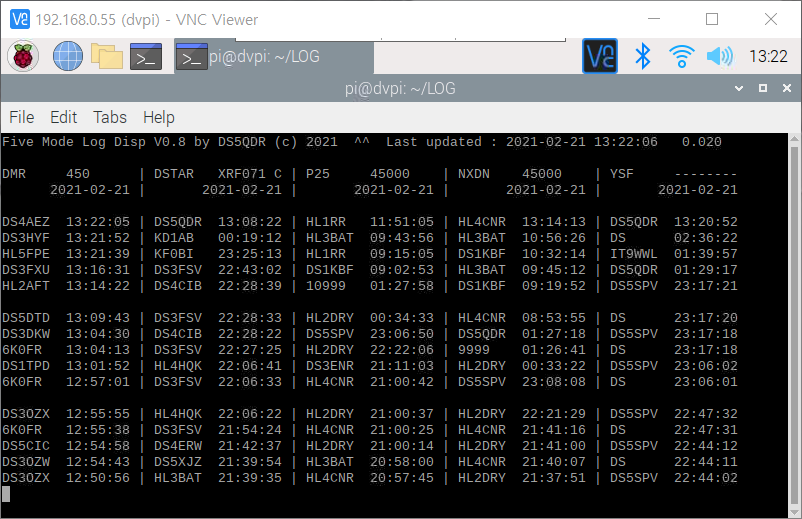802x519 pixels.
Task: Click the time 13:20:52 in YSF column
Action: pyautogui.click(x=705, y=222)
